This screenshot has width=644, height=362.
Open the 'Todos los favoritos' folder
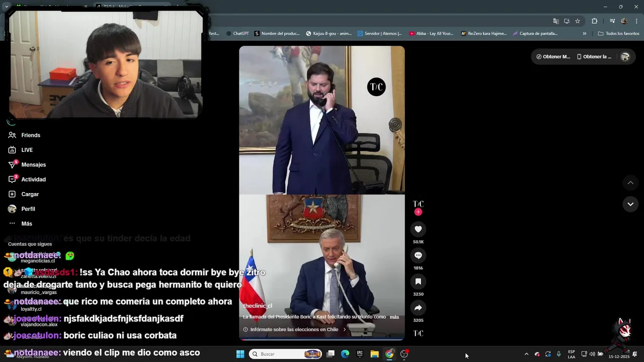pos(618,34)
